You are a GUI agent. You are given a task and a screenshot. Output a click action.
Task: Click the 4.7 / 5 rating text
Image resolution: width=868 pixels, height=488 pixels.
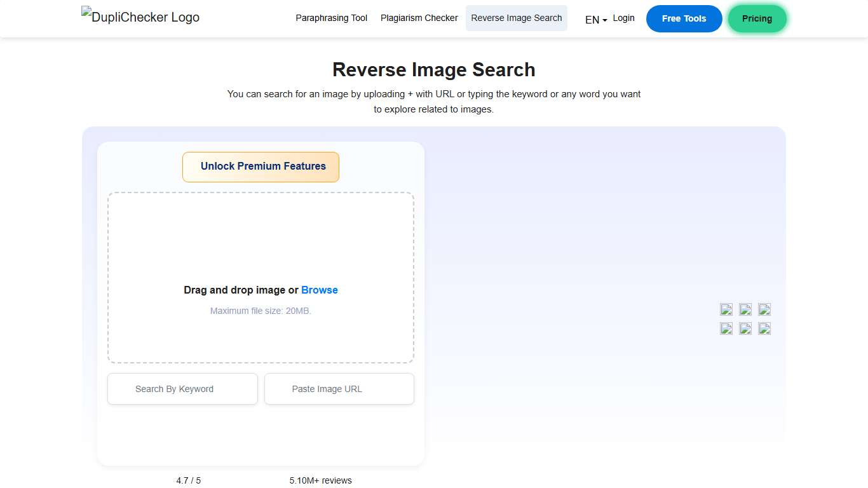click(188, 480)
